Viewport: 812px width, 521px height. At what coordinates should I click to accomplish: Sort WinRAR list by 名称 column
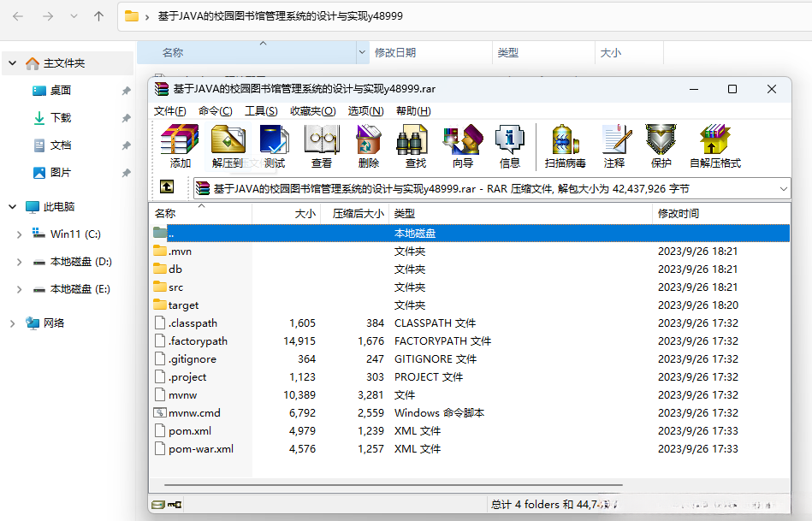pos(201,213)
